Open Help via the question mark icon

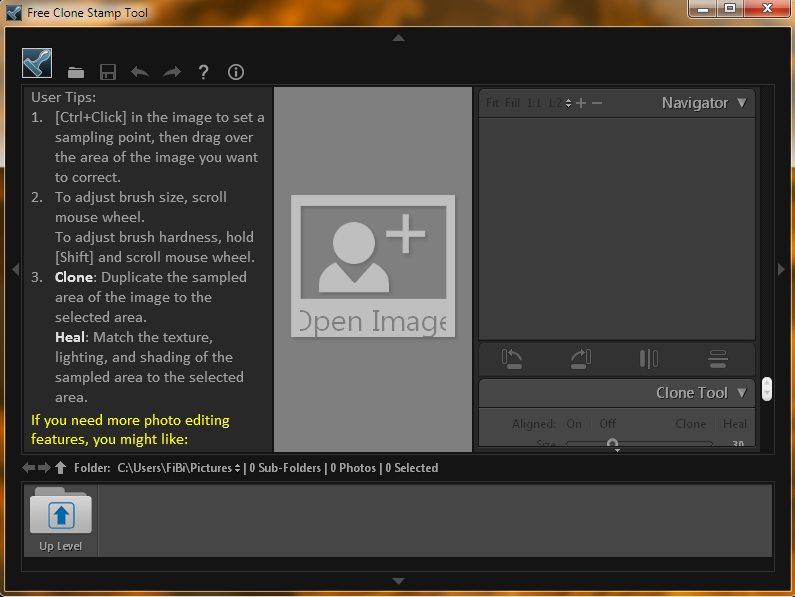click(x=204, y=72)
